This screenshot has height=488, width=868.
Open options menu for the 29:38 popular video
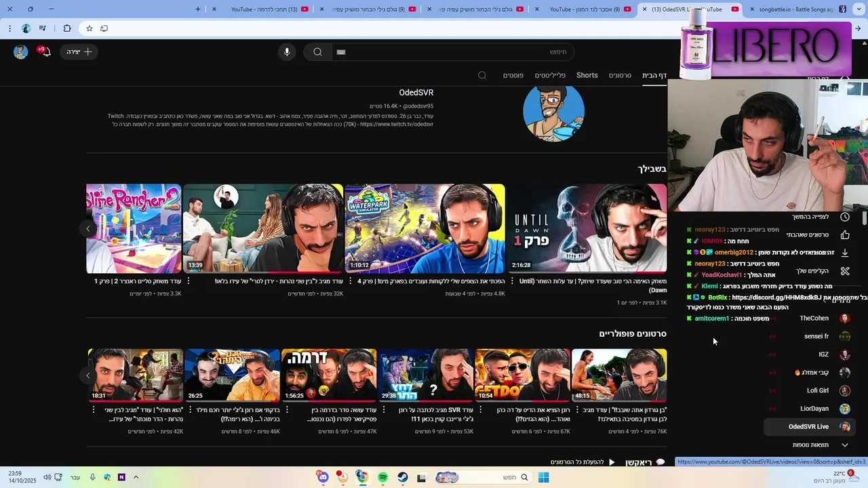coord(383,409)
